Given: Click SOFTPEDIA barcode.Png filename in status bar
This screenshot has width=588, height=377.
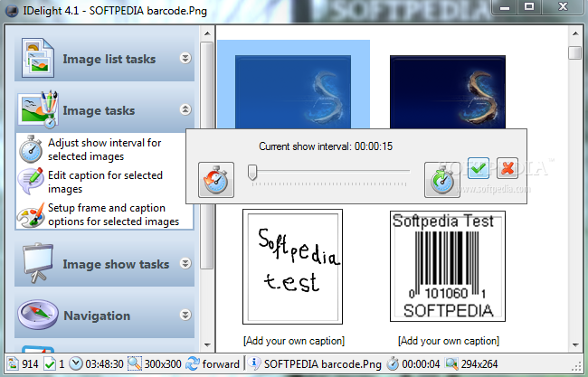Looking at the screenshot, I should pyautogui.click(x=323, y=363).
